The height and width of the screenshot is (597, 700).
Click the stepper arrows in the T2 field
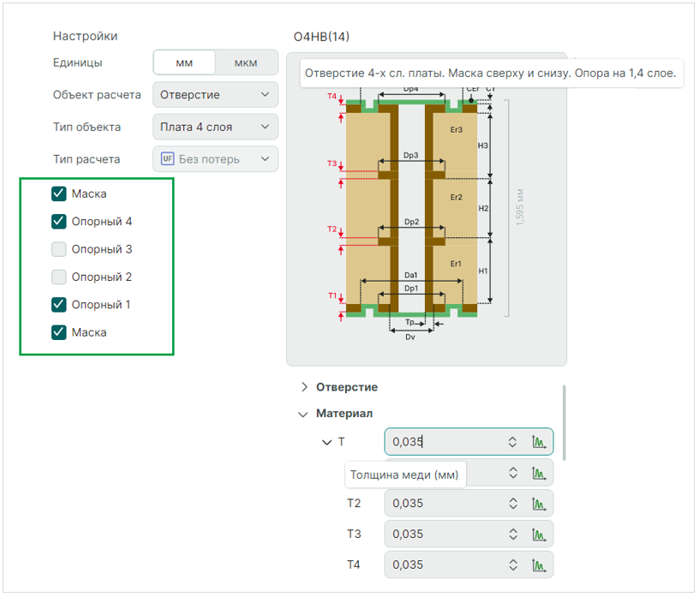512,504
